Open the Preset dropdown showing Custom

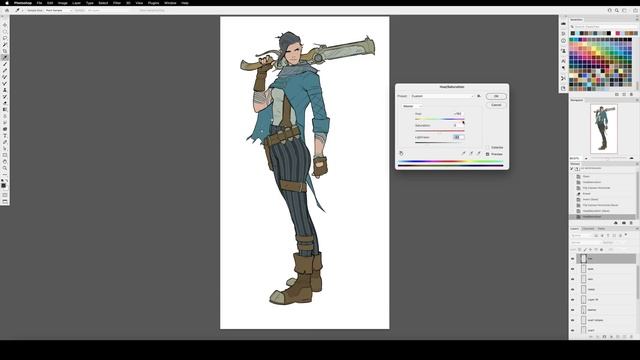[x=442, y=96]
